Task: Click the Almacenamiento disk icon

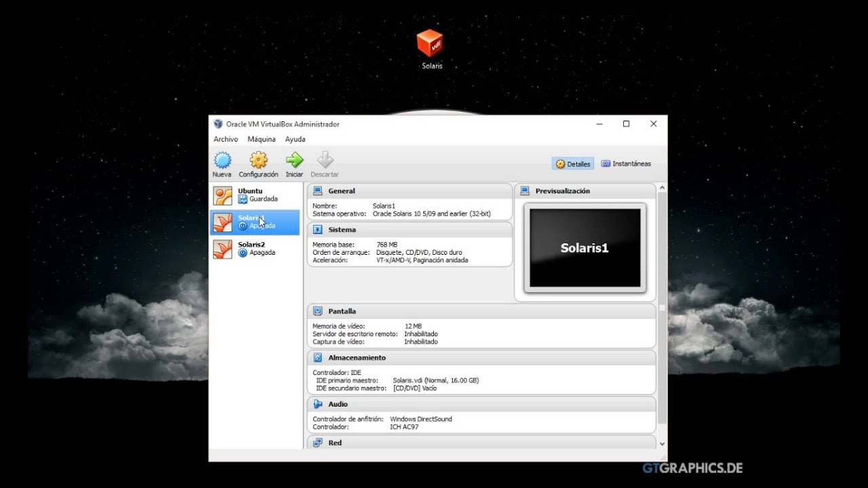Action: click(x=317, y=357)
